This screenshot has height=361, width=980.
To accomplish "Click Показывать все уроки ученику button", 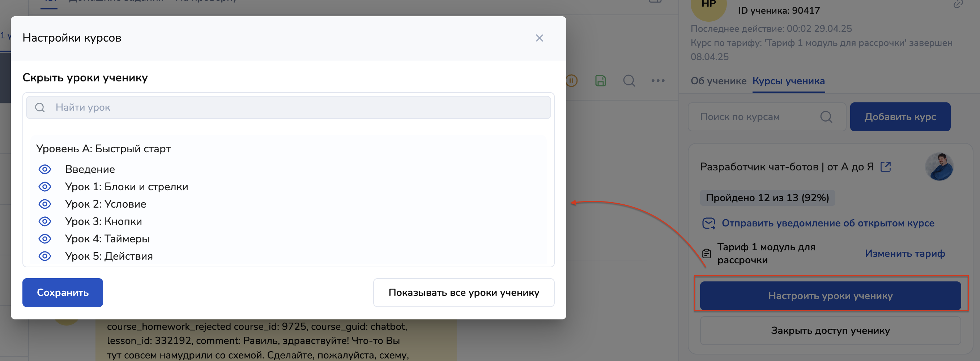I will [x=463, y=293].
